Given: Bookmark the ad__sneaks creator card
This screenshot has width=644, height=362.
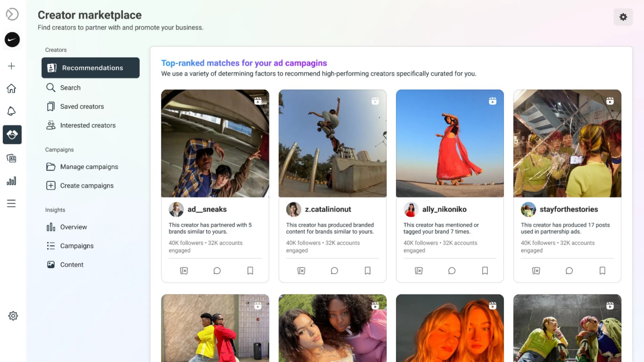Looking at the screenshot, I should [x=250, y=271].
